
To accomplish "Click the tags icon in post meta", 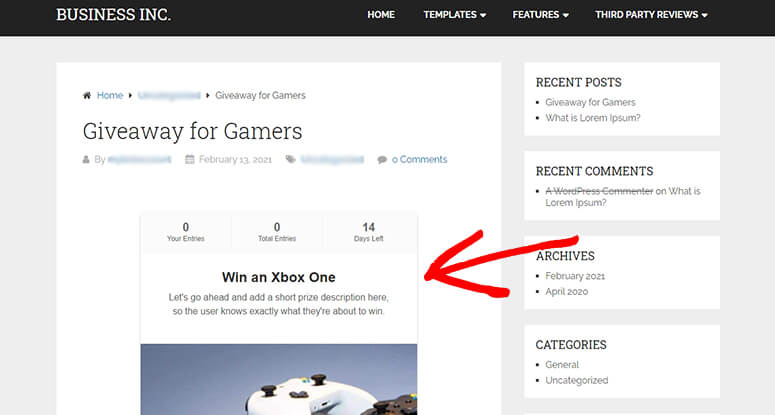I will (291, 160).
